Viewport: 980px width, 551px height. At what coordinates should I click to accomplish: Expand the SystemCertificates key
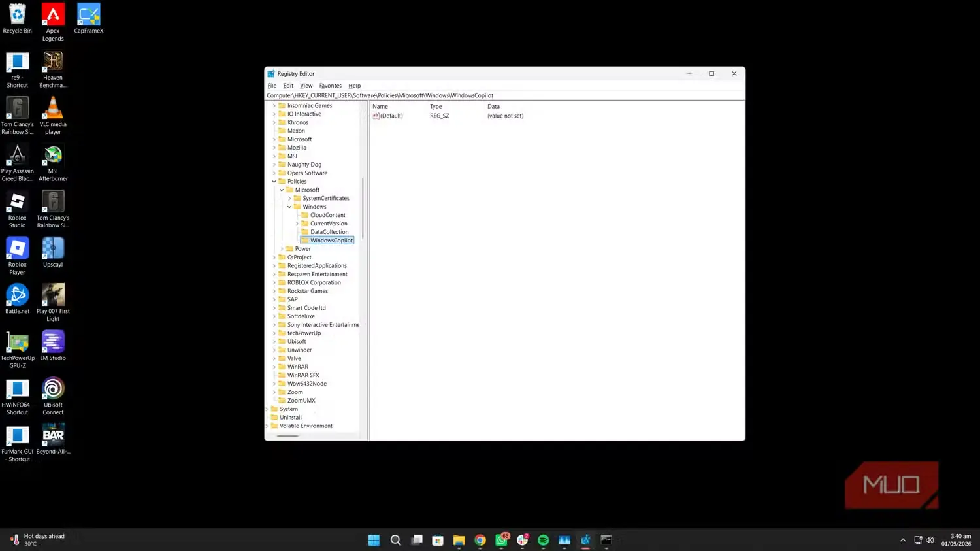tap(289, 199)
